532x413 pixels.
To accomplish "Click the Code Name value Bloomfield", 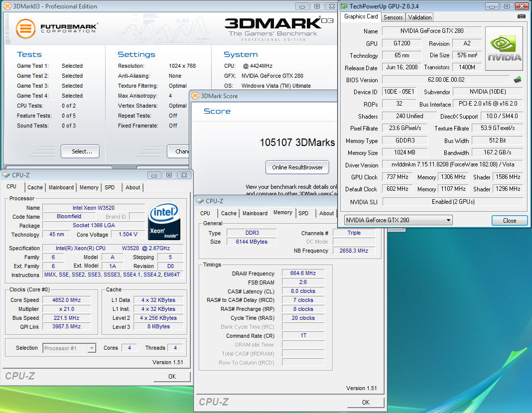I will 69,217.
